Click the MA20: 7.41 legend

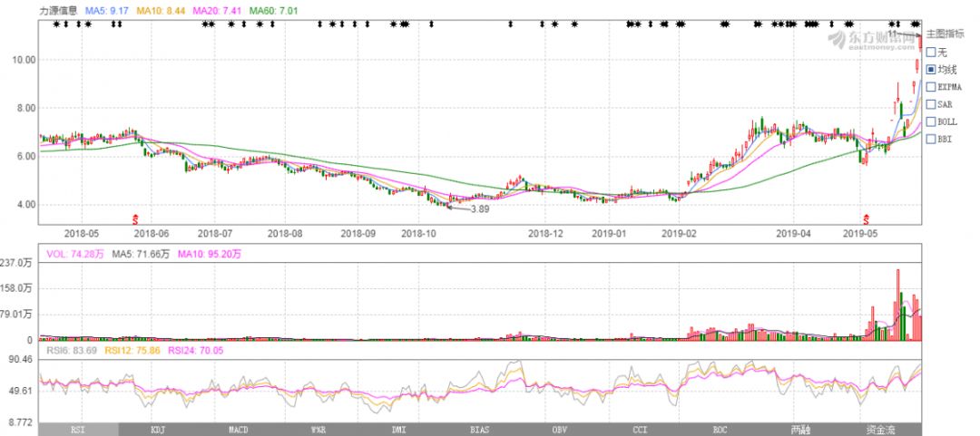click(217, 10)
